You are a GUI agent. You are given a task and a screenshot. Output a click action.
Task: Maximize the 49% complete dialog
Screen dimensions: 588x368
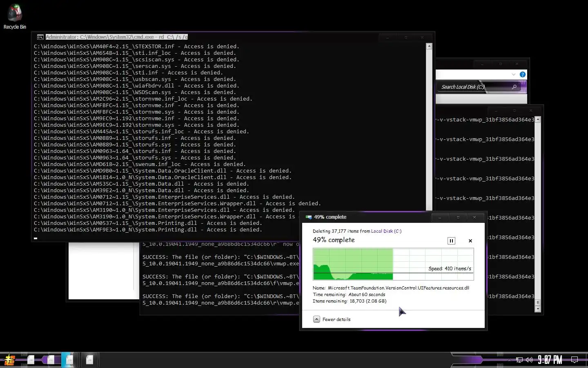(458, 218)
